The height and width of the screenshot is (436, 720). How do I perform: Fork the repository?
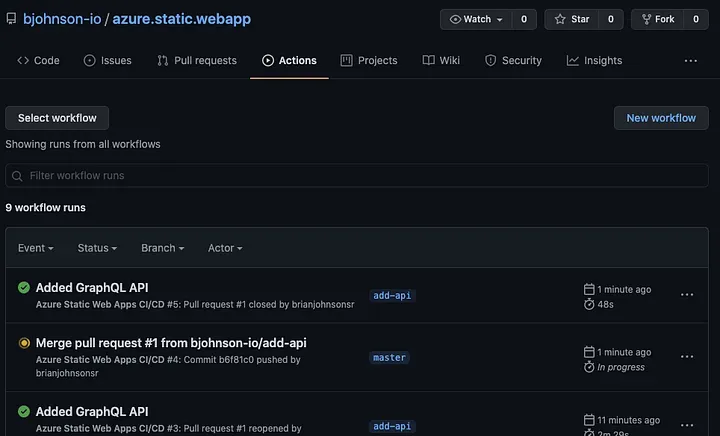(658, 19)
